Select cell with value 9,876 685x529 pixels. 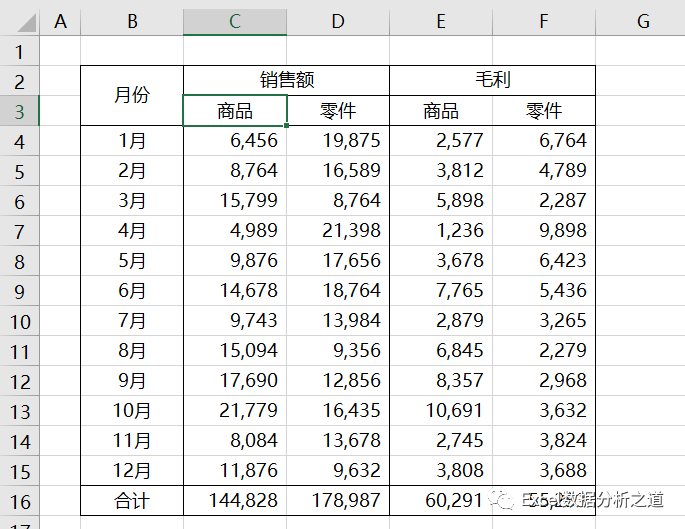(x=235, y=261)
